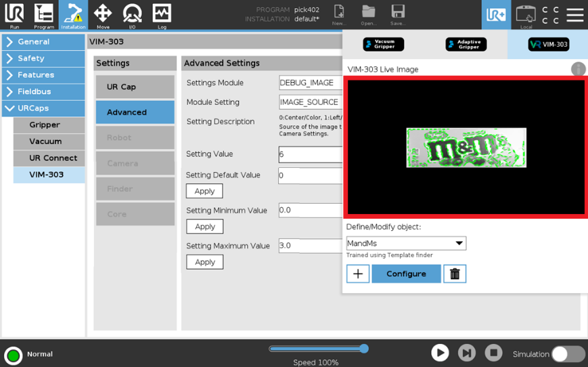
Task: Toggle the Simulation switch
Action: coord(568,354)
